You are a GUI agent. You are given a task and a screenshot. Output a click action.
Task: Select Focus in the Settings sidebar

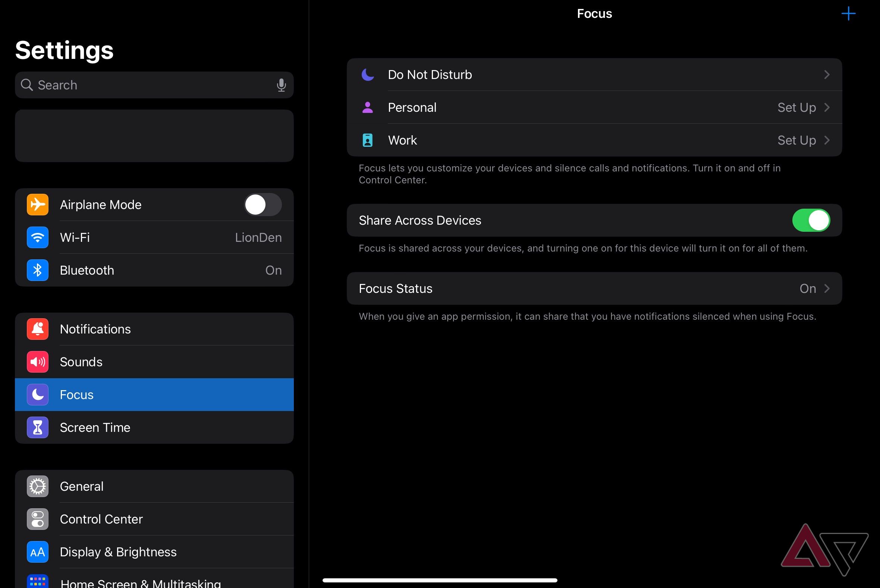(113, 395)
